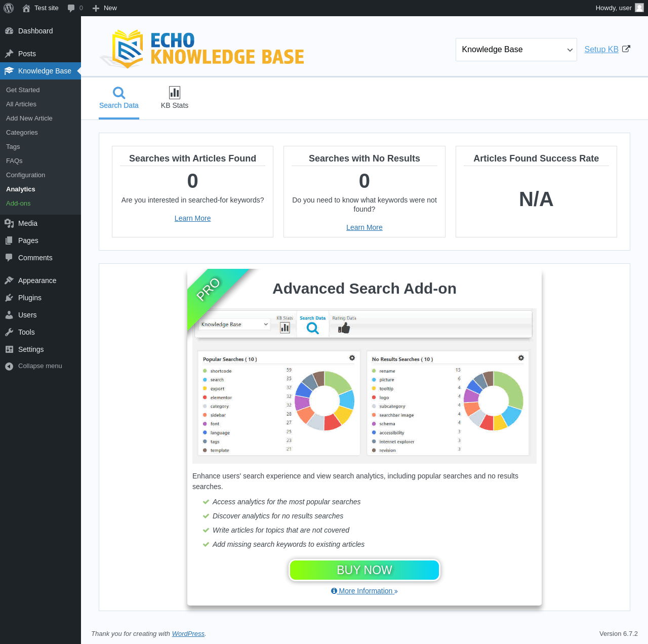Select Add New Article menu item
Image resolution: width=648 pixels, height=644 pixels.
tap(29, 118)
